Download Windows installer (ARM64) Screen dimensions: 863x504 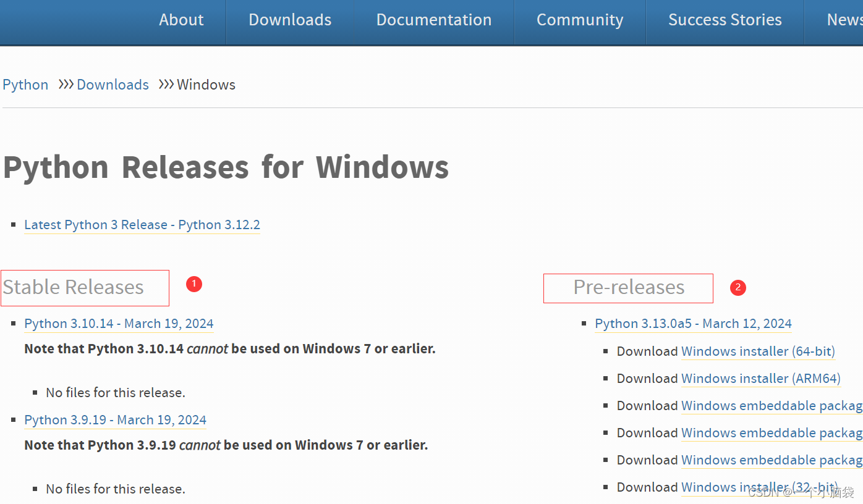click(x=761, y=379)
